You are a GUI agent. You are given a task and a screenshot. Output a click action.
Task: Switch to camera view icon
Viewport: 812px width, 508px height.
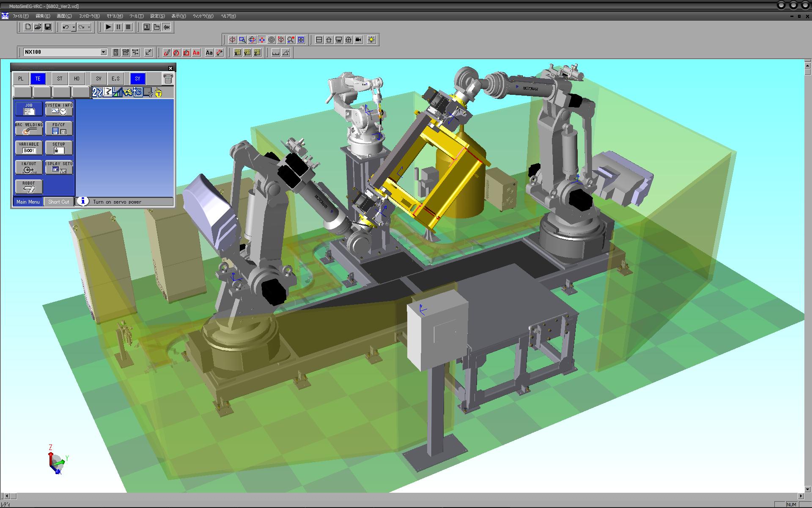358,40
